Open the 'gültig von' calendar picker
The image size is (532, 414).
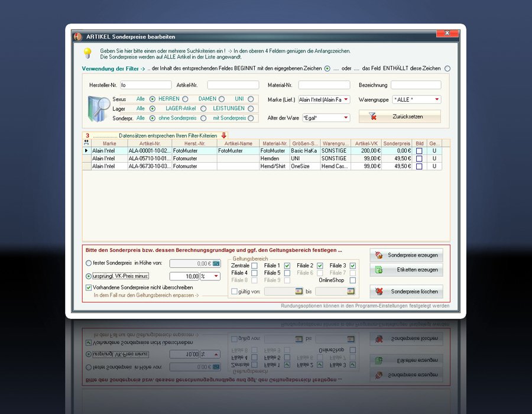click(299, 291)
